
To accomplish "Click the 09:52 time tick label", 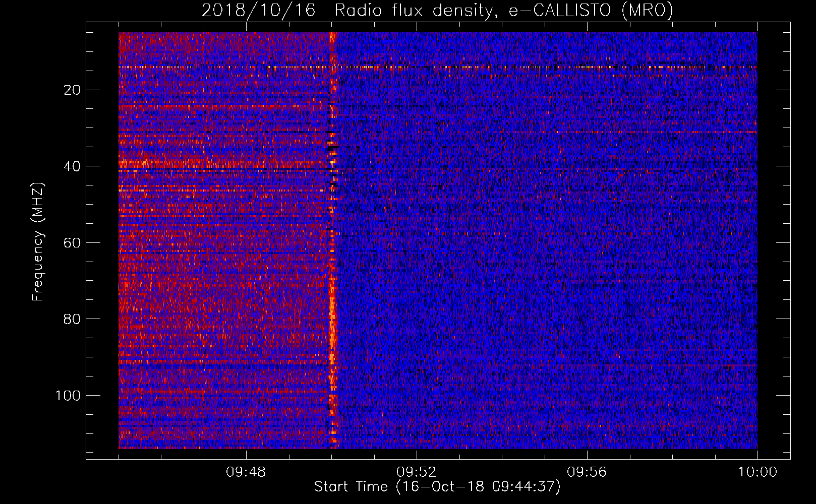I will pyautogui.click(x=417, y=472).
